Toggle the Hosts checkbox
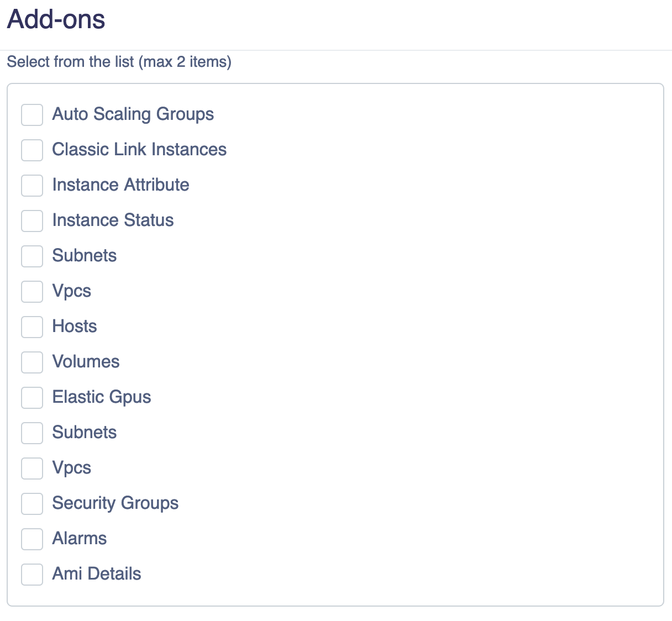The height and width of the screenshot is (621, 672). pos(32,327)
